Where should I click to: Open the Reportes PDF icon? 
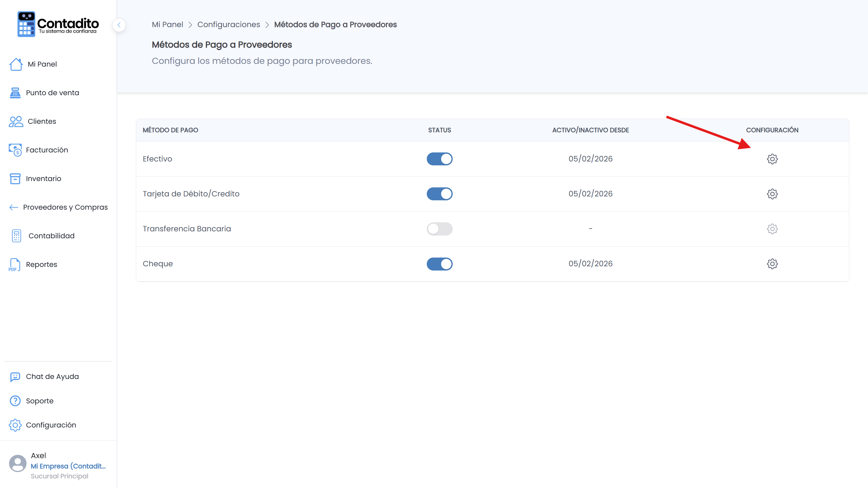[14, 265]
